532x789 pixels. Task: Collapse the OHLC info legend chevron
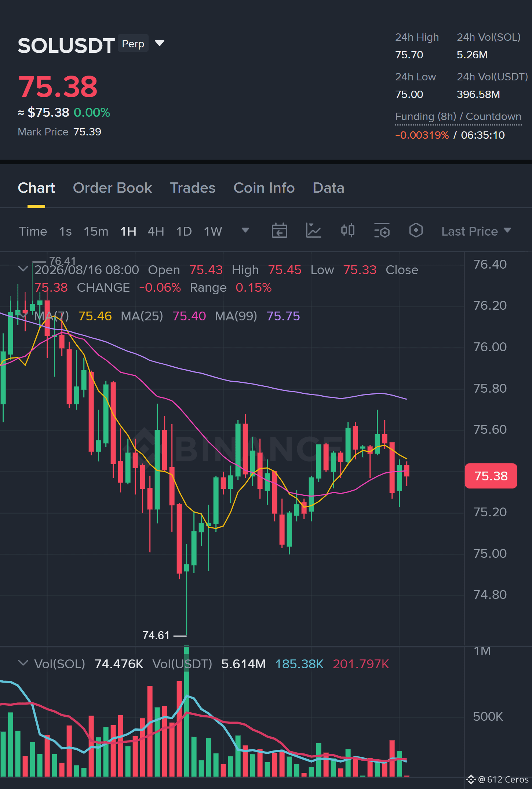23,269
